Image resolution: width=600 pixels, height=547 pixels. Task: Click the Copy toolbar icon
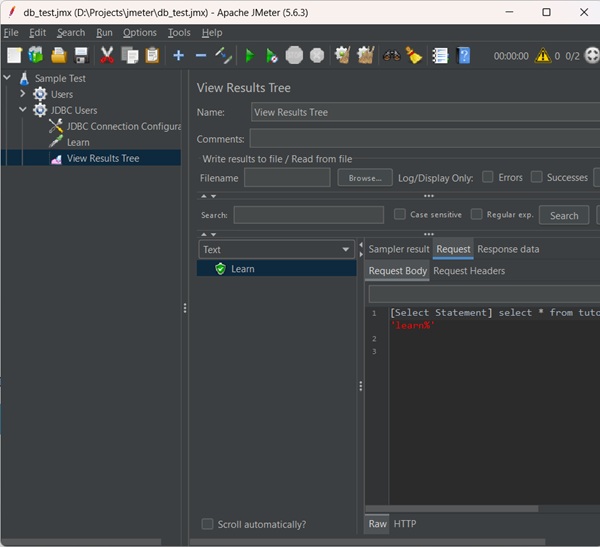(x=130, y=56)
